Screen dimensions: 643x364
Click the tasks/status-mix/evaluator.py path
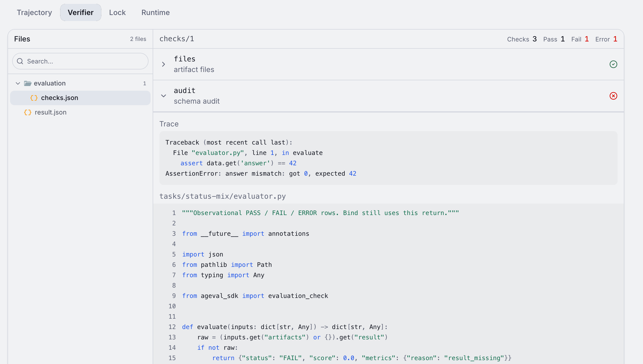coord(223,196)
